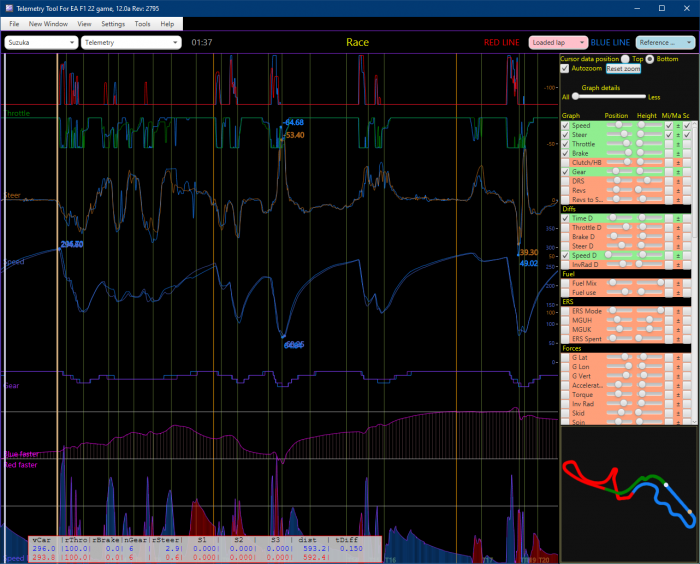Viewport: 700px width, 564px height.
Task: Click the ± button in the Steer D row
Action: pyautogui.click(x=678, y=246)
